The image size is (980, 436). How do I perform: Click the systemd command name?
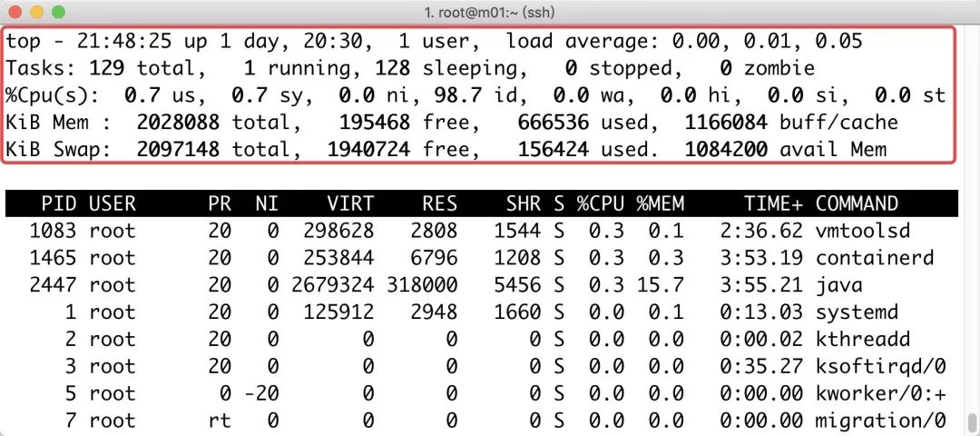coord(856,312)
